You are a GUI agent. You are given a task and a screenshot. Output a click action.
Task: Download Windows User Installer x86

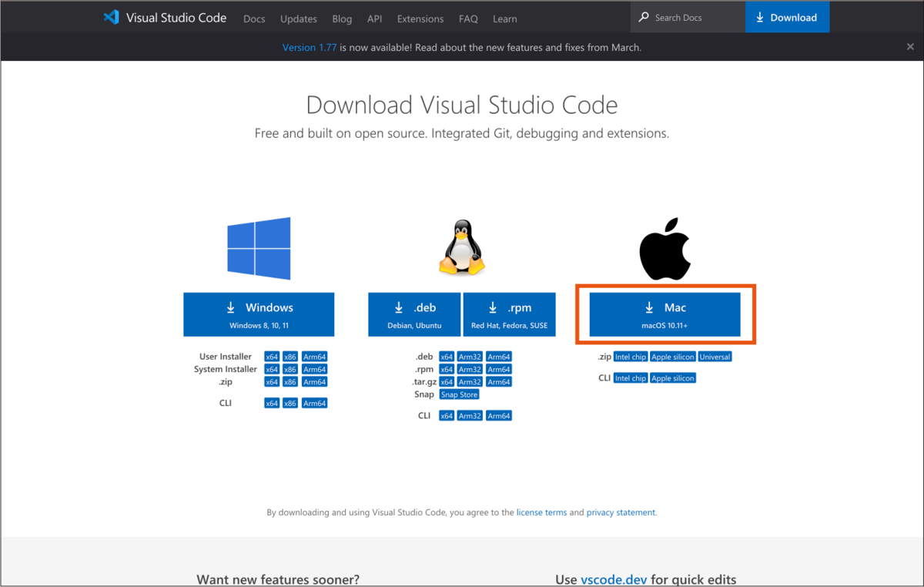[x=290, y=357]
